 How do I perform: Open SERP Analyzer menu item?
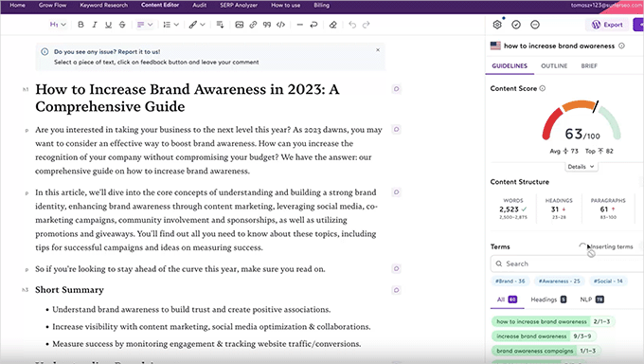[239, 6]
